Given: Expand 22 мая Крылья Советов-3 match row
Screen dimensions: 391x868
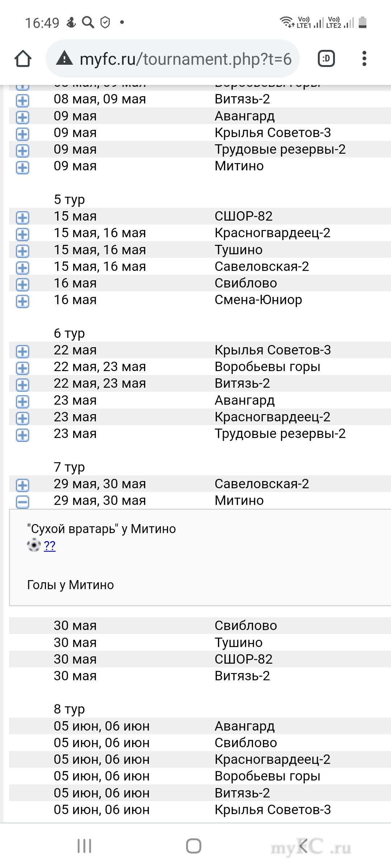Looking at the screenshot, I should [x=22, y=351].
